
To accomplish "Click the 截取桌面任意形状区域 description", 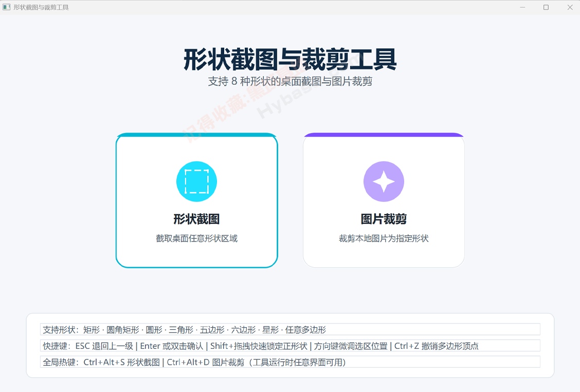I will [196, 238].
